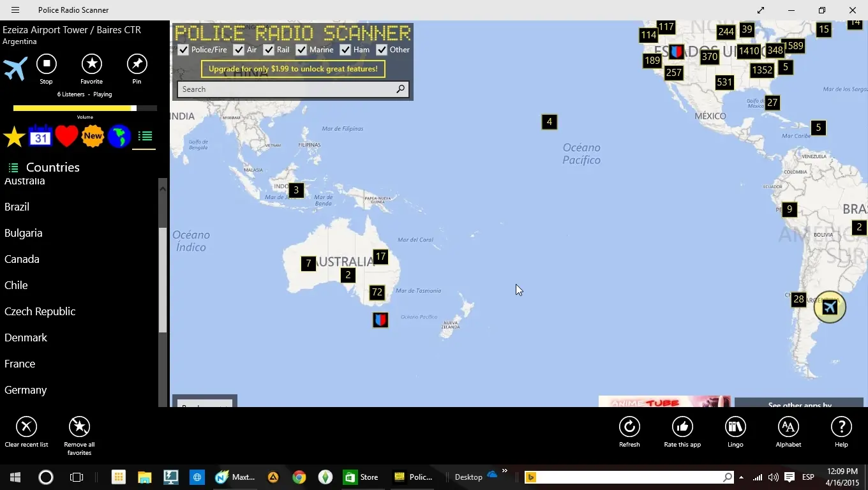This screenshot has height=490, width=868.
Task: Click Remove all favorites button
Action: (79, 436)
